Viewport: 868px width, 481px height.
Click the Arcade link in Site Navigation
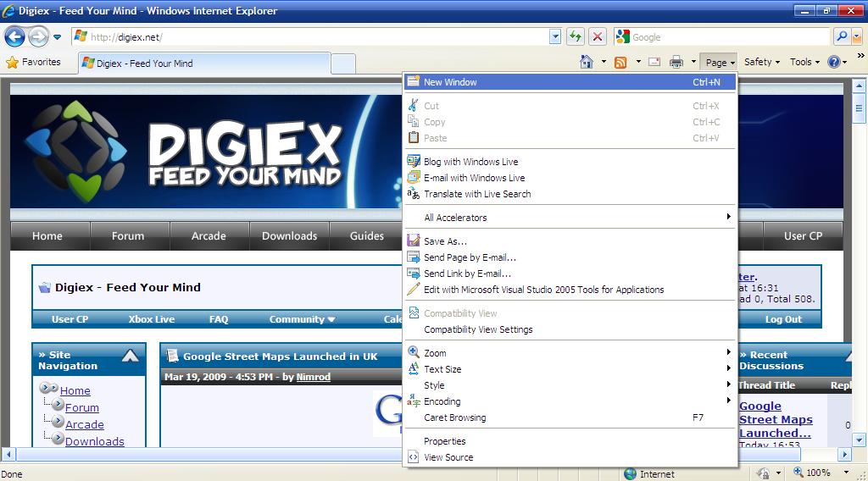click(x=85, y=424)
